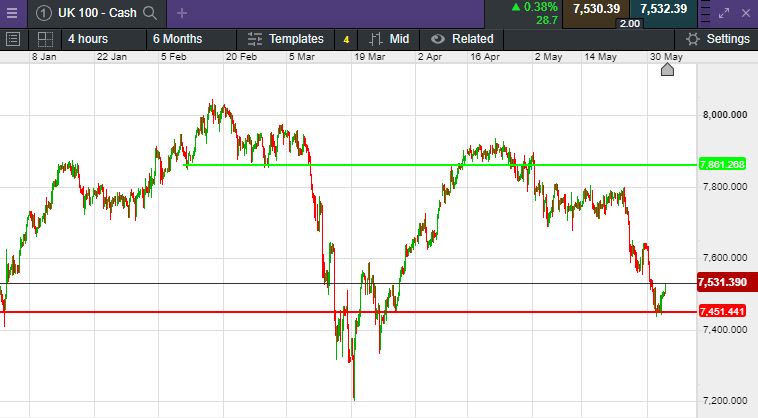Expand the 6 Months range dropdown
This screenshot has width=758, height=418.
coord(177,39)
